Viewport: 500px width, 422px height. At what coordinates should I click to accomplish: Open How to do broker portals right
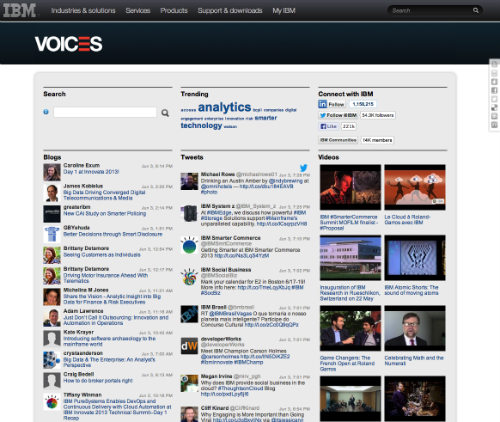(98, 380)
